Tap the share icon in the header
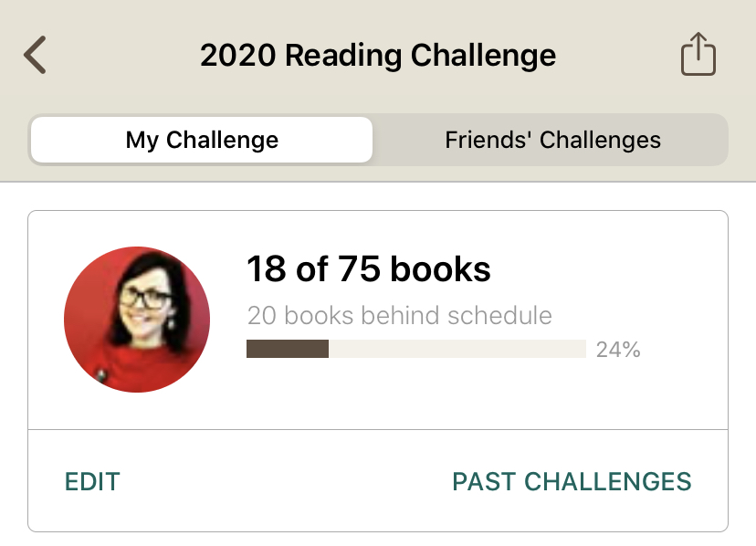This screenshot has width=756, height=546. pyautogui.click(x=698, y=56)
